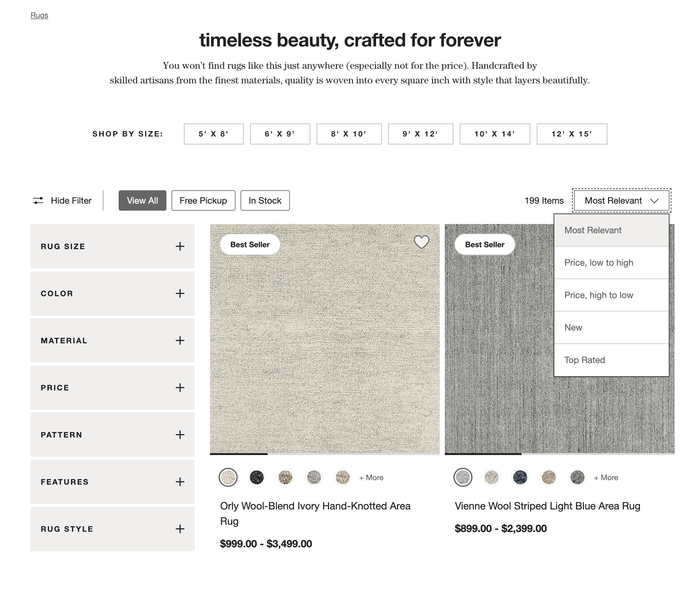
Task: Select the View All filter toggle
Action: pos(142,200)
